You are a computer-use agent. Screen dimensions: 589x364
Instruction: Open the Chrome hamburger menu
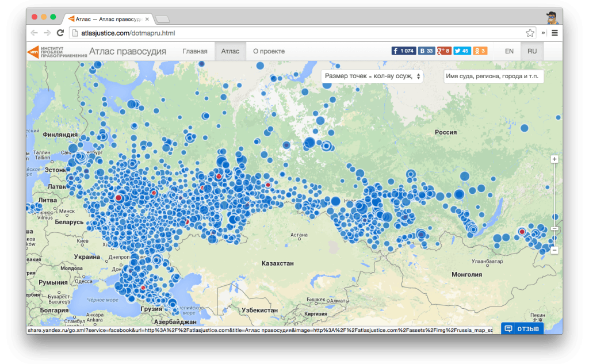coord(554,33)
